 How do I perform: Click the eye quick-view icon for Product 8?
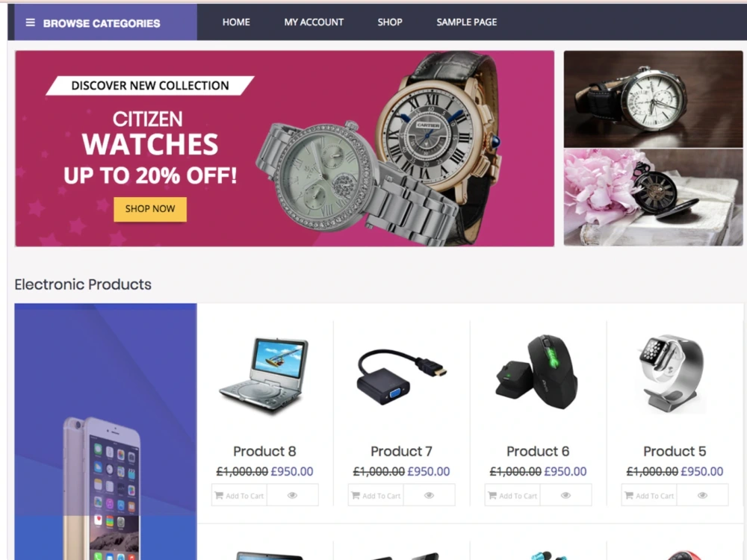[x=293, y=495]
